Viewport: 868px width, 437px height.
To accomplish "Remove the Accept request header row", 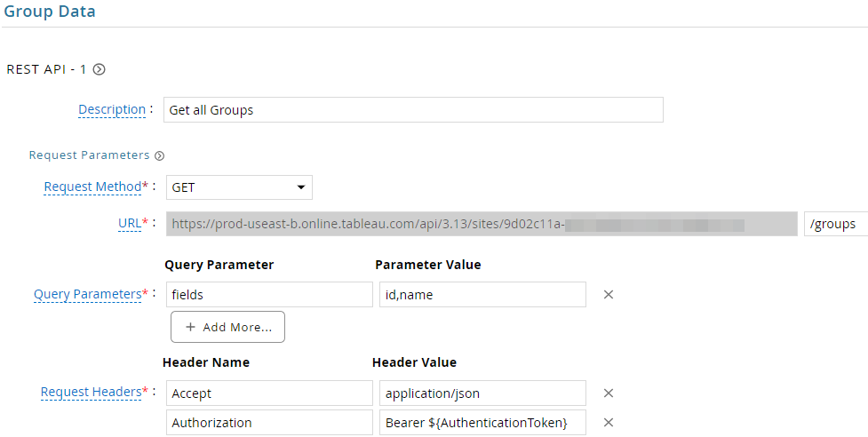I will point(609,393).
